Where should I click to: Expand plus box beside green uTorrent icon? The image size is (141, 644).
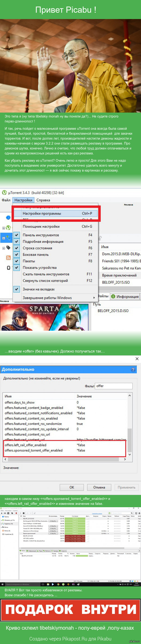click(4, 228)
